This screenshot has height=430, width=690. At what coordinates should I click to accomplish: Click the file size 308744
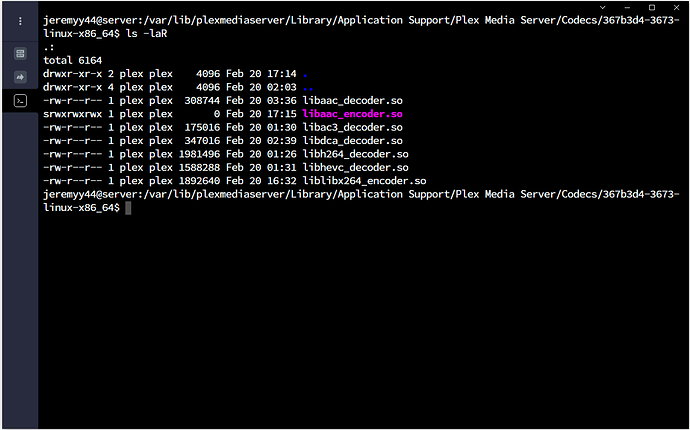click(x=202, y=100)
